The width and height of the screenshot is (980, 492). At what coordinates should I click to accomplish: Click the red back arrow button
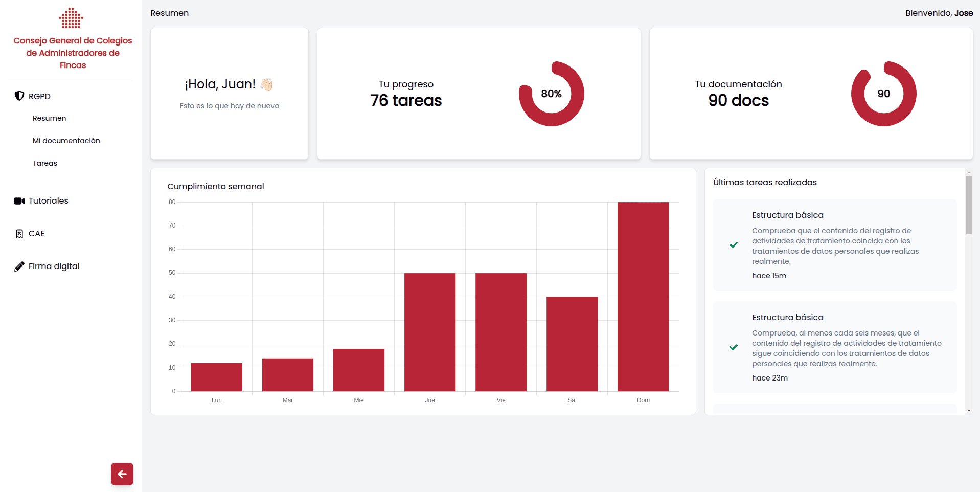click(x=122, y=474)
